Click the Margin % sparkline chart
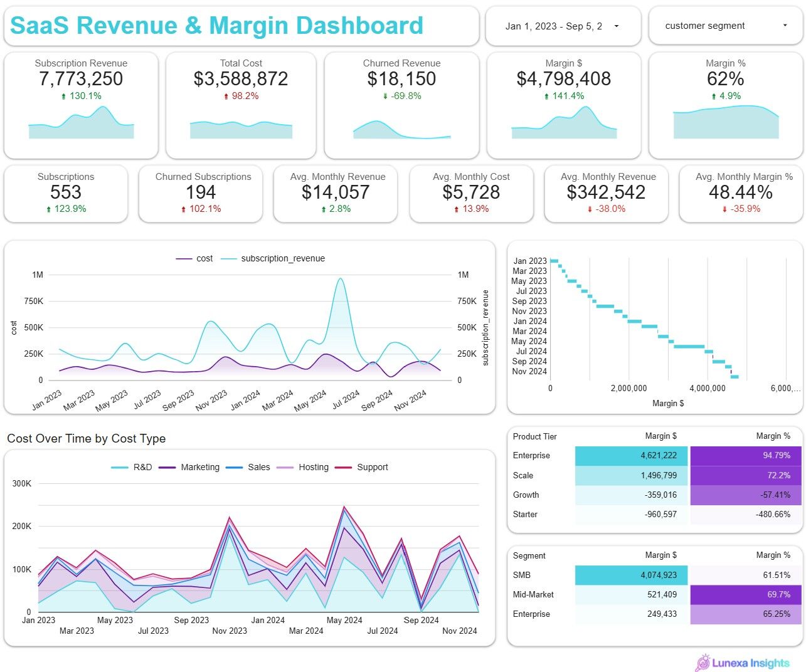806x672 pixels. pyautogui.click(x=726, y=122)
